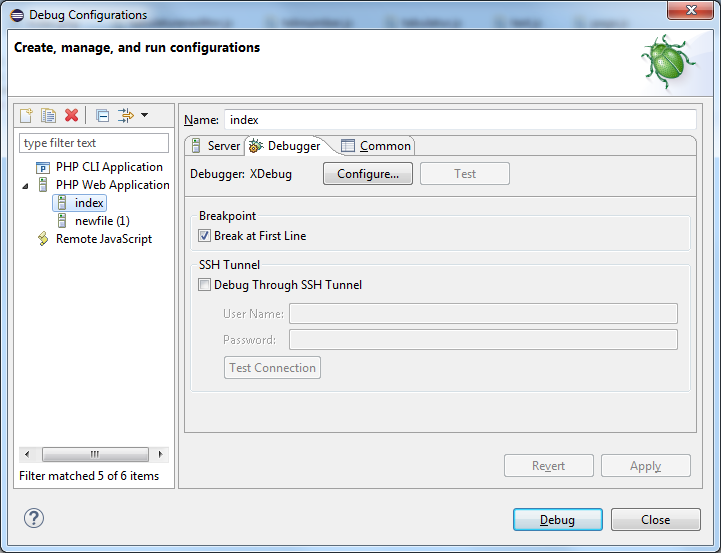The width and height of the screenshot is (721, 553).
Task: Click the New launch configuration icon
Action: click(27, 116)
